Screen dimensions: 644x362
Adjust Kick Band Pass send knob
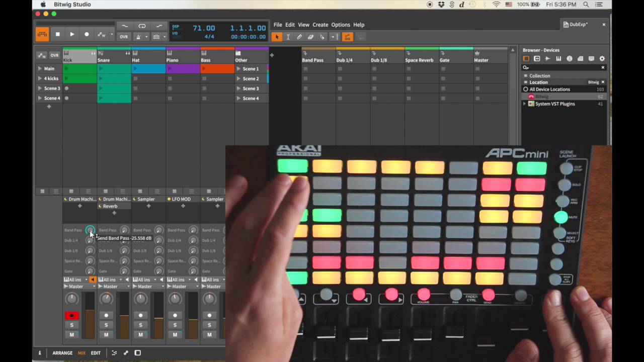pos(90,230)
